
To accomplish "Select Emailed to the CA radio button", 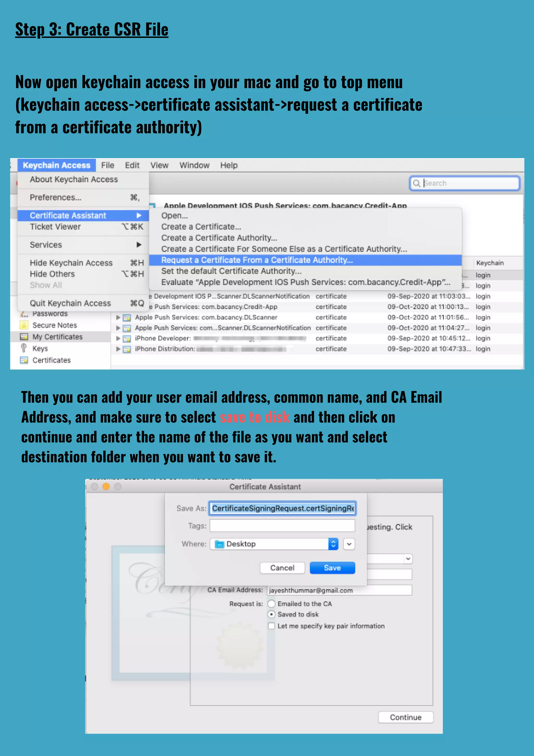I will (x=271, y=604).
